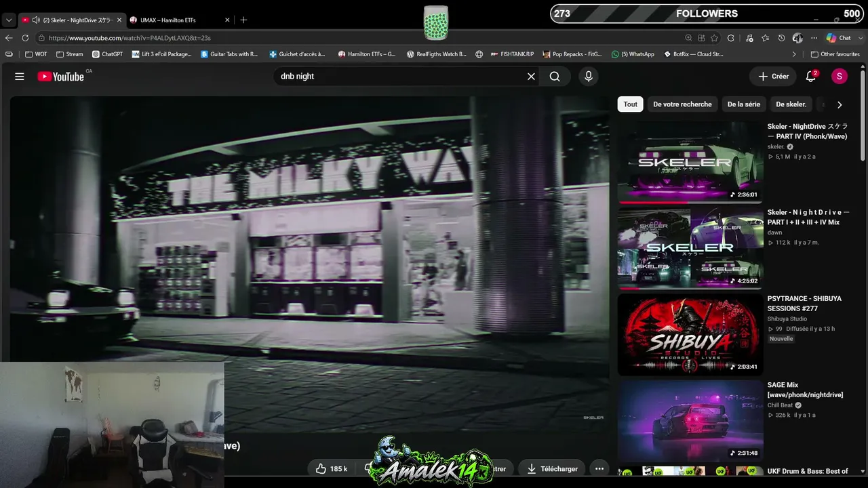Open the browser profile picture
868x488 pixels.
pyautogui.click(x=798, y=38)
